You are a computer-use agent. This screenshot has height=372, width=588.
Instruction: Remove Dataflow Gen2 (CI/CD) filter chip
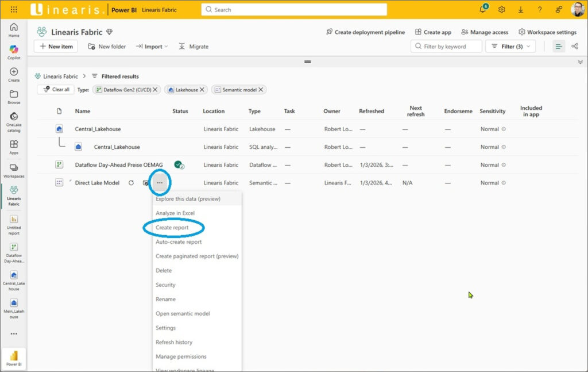(155, 90)
